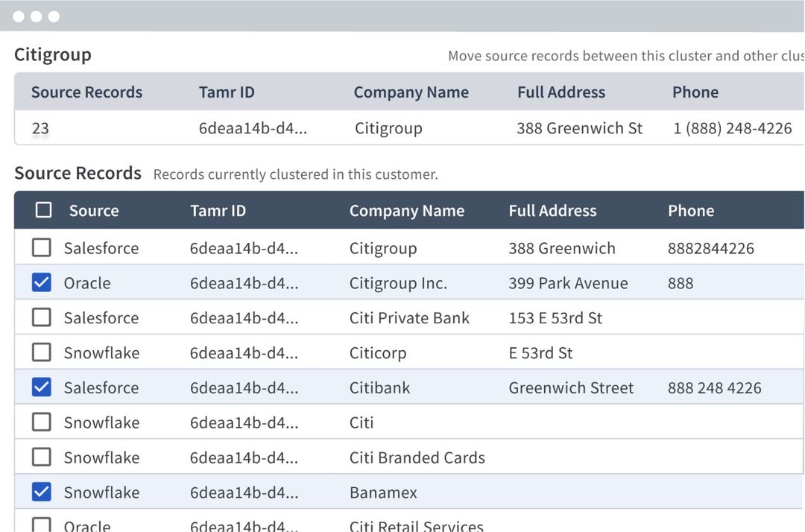Select the Salesforce Citigroup row checkbox
805x532 pixels.
pyautogui.click(x=42, y=247)
